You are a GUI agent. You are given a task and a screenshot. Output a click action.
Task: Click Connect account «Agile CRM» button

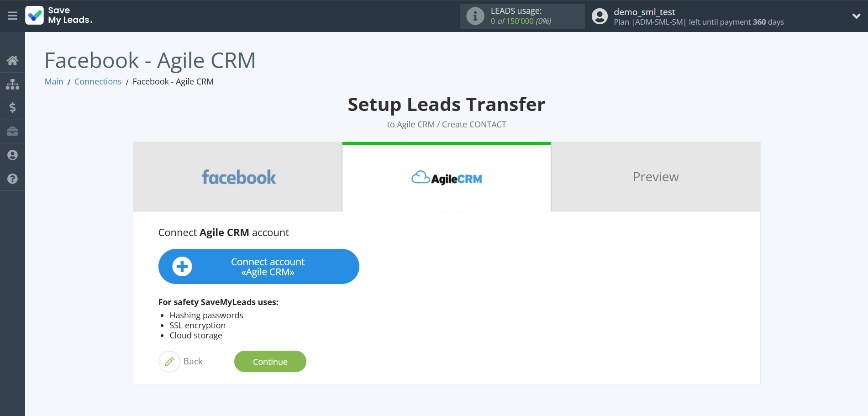pos(258,267)
